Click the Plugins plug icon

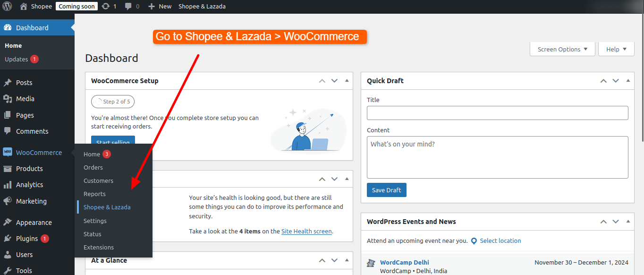click(x=8, y=239)
